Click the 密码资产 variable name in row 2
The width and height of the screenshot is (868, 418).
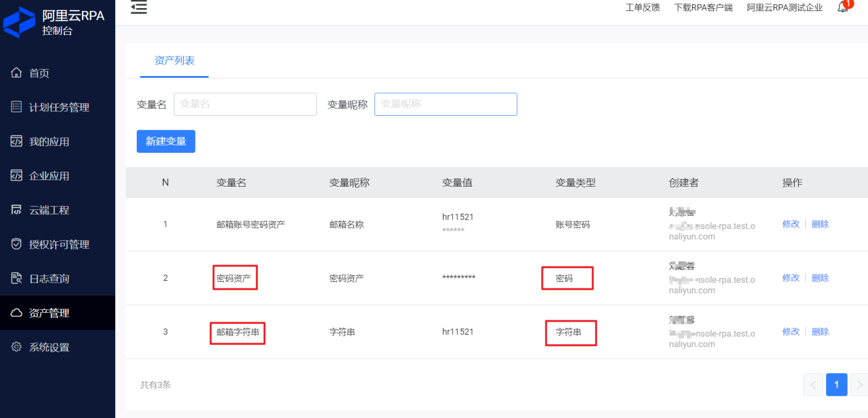coord(234,278)
